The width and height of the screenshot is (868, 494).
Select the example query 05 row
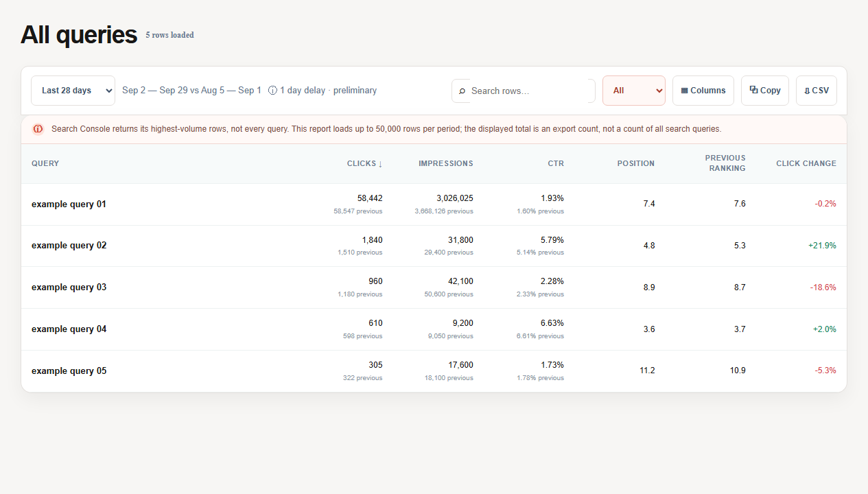pos(434,371)
